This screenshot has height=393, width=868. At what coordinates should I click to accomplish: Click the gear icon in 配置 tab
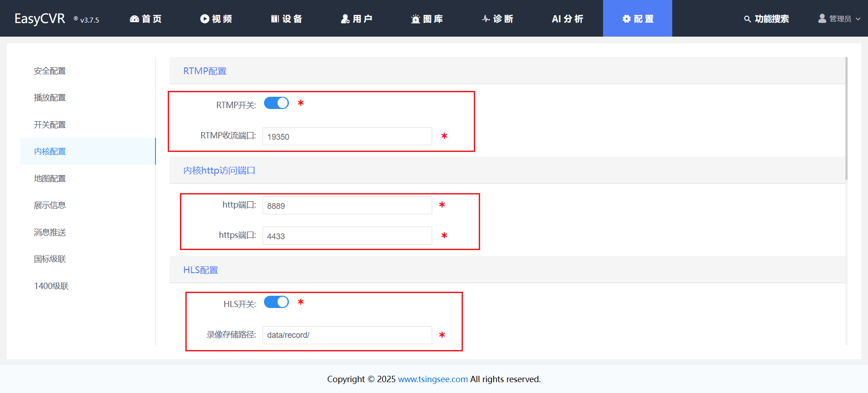[627, 19]
